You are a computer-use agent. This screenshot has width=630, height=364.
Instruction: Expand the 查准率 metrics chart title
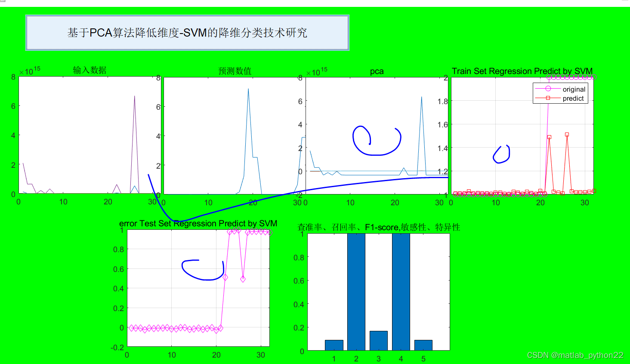coord(379,227)
